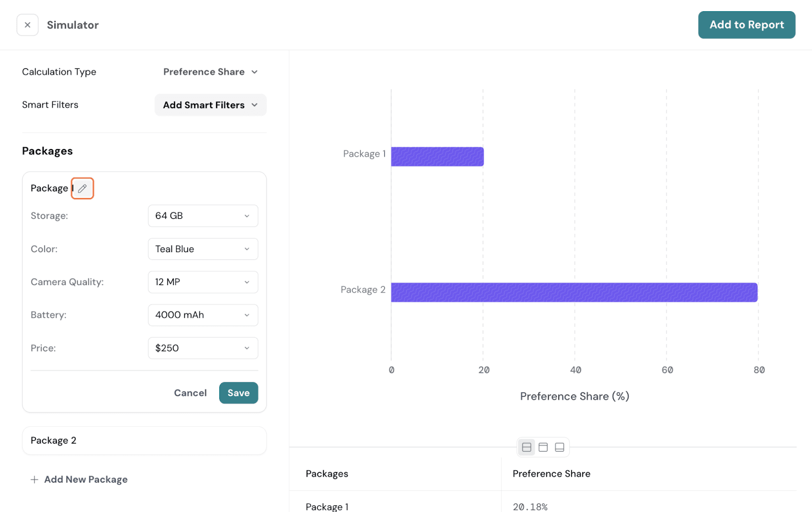The height and width of the screenshot is (512, 812).
Task: Open the Calculation Type Preference Share dropdown
Action: point(210,72)
